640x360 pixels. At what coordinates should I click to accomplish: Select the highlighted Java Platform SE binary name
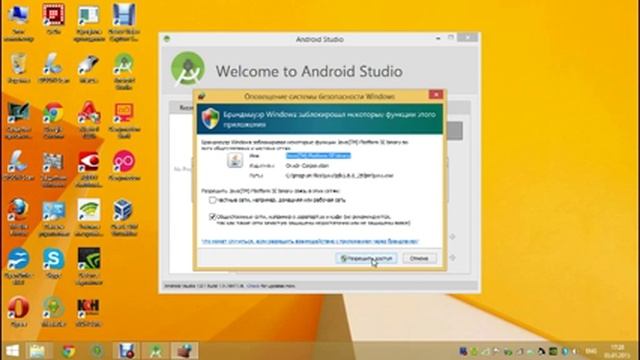(318, 156)
